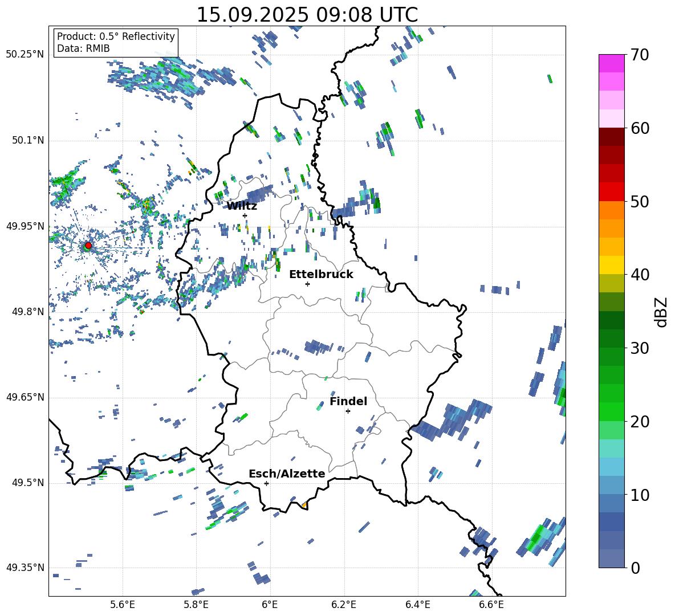The height and width of the screenshot is (616, 675).
Task: Click the Findel city label
Action: pos(348,401)
